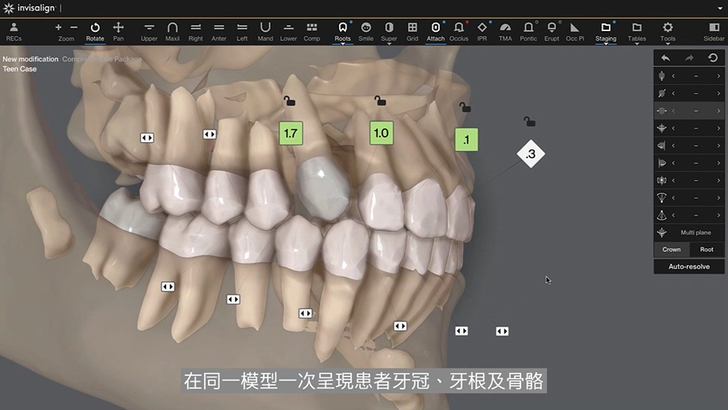Toggle the lock icon above the .3 diamond
728x410 pixels.
coord(529,122)
